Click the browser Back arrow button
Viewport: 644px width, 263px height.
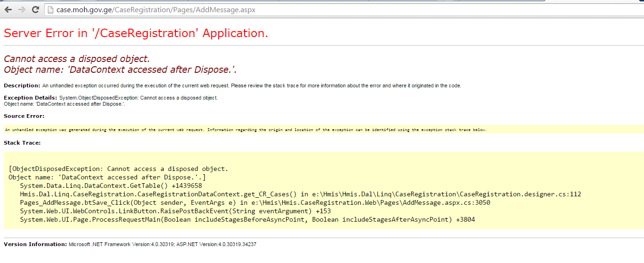point(8,9)
